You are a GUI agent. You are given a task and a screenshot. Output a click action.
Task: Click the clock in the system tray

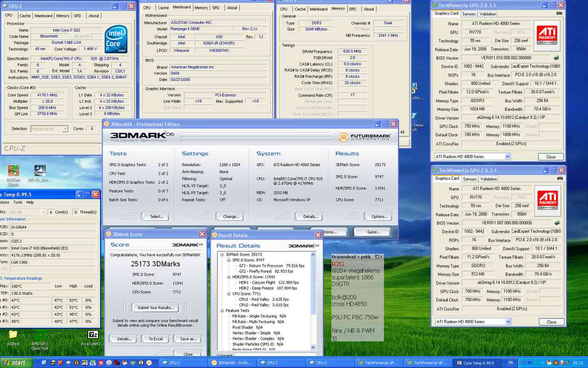577,363
